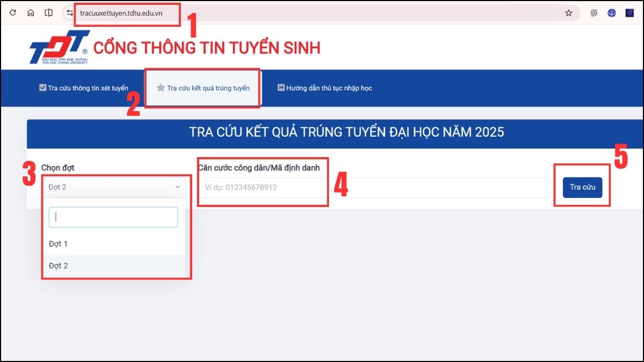Select Đợt 2 from the list
This screenshot has width=644, height=362.
click(x=113, y=265)
